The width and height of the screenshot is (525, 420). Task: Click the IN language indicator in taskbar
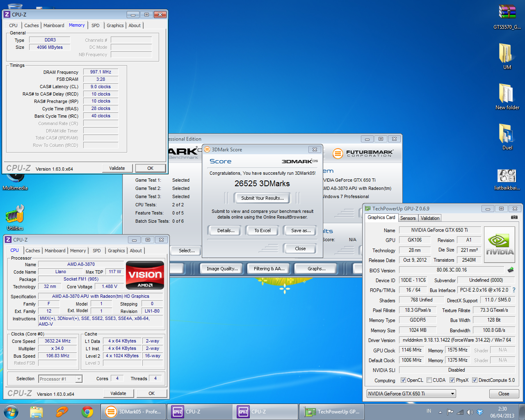pyautogui.click(x=429, y=411)
